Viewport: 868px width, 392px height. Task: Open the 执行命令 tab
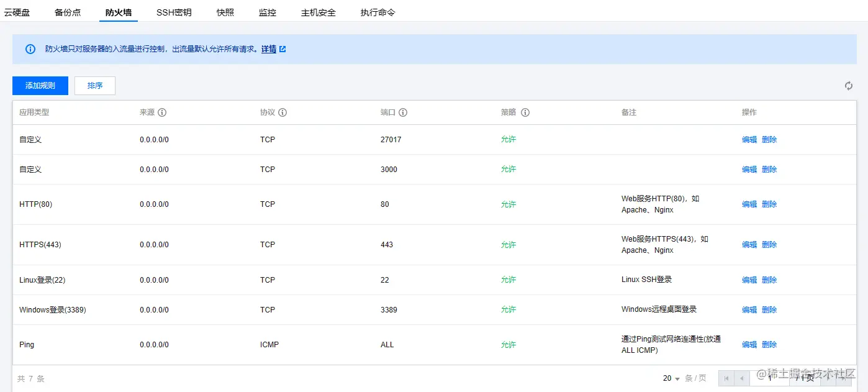click(x=378, y=12)
